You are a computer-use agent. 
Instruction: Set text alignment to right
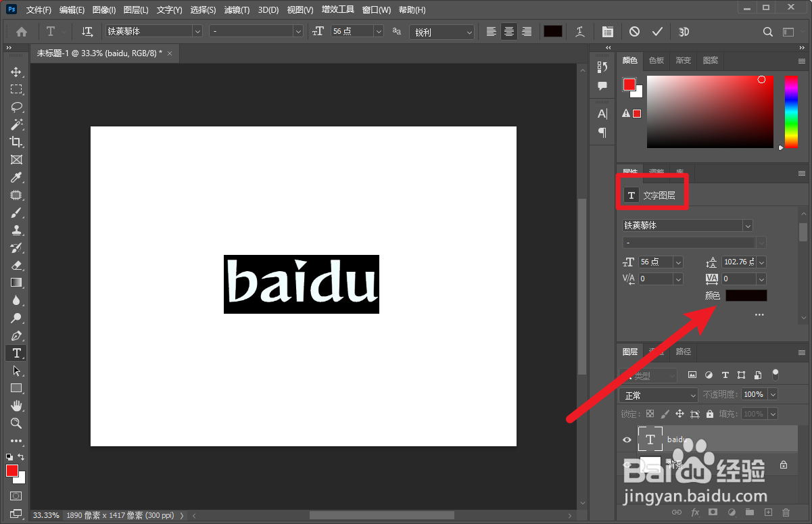[527, 32]
